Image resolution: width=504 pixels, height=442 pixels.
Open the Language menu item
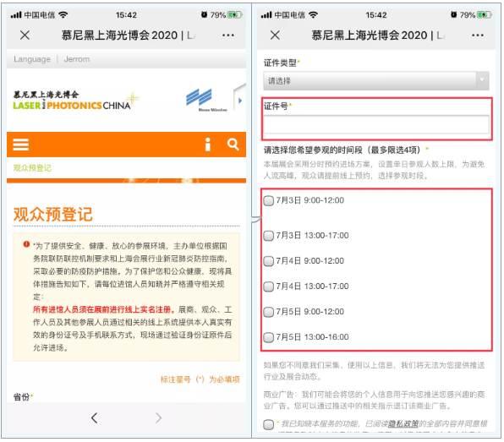[x=32, y=59]
